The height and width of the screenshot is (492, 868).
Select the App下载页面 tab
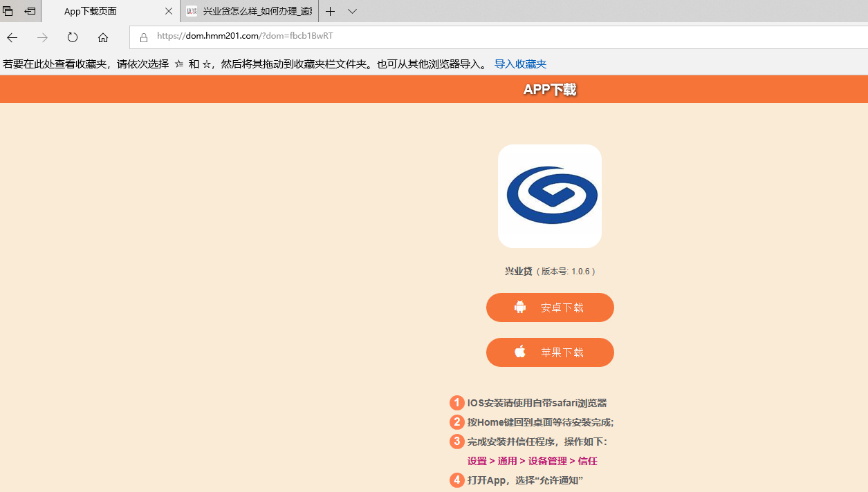coord(97,11)
